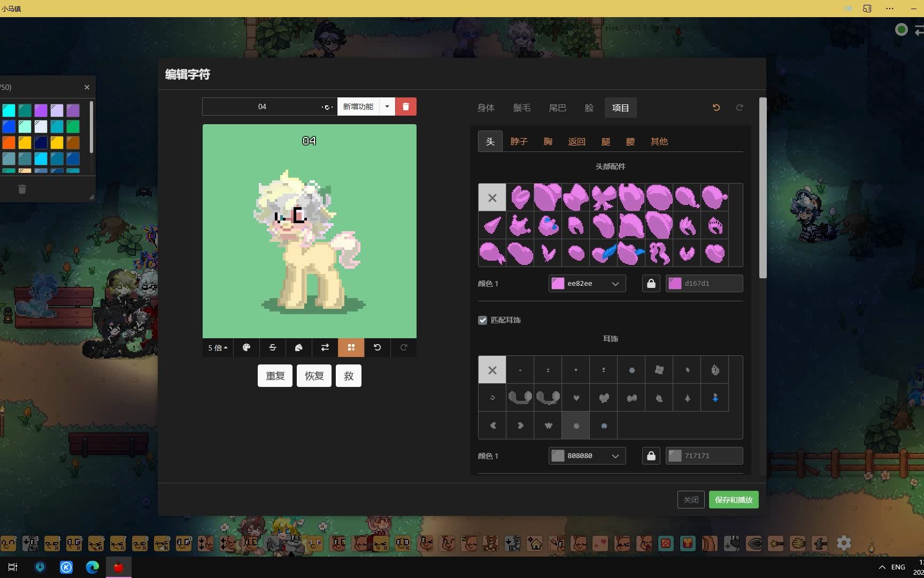Pick the cyan swatch in palette panel

tap(9, 110)
